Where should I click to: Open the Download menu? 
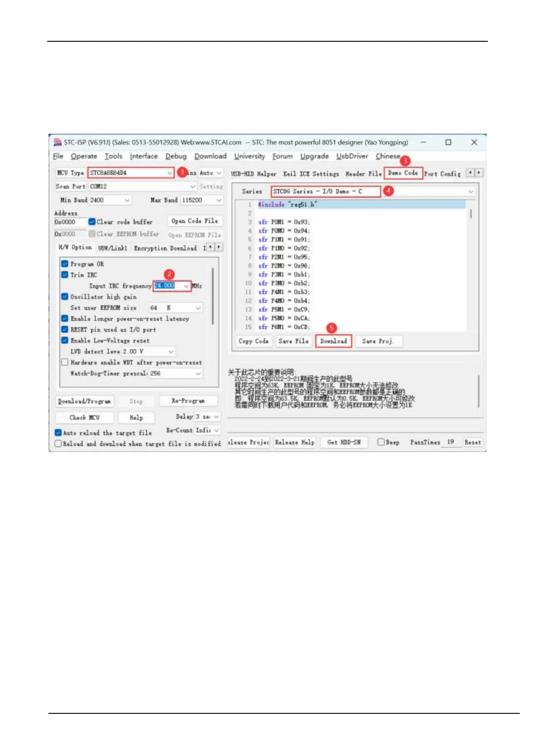click(x=210, y=156)
